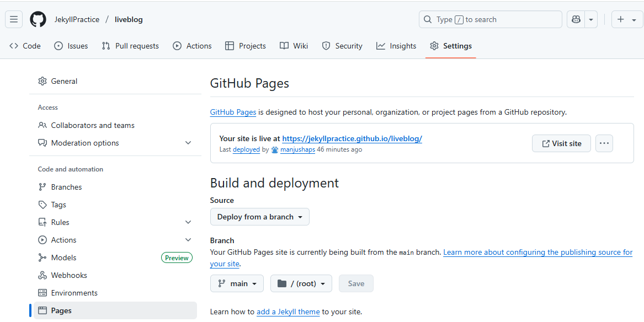
Task: Open the live site URL link
Action: pyautogui.click(x=352, y=138)
